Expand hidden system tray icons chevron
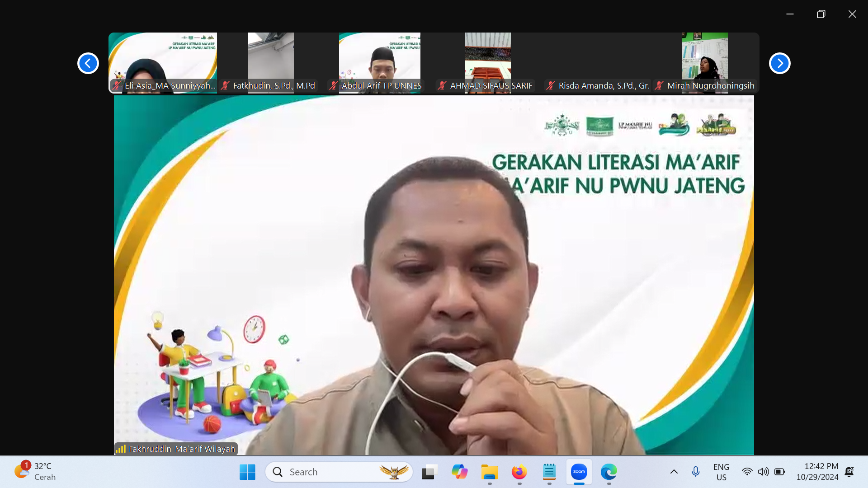This screenshot has height=488, width=868. point(674,472)
